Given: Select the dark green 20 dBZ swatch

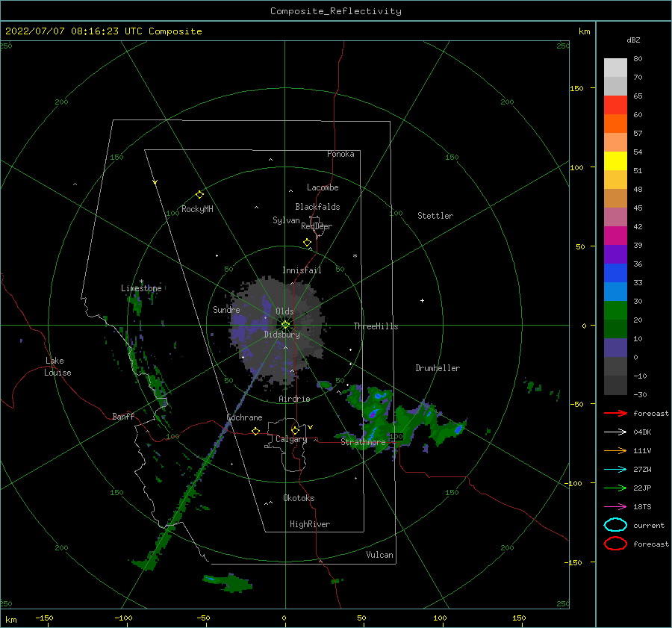Looking at the screenshot, I should (615, 329).
